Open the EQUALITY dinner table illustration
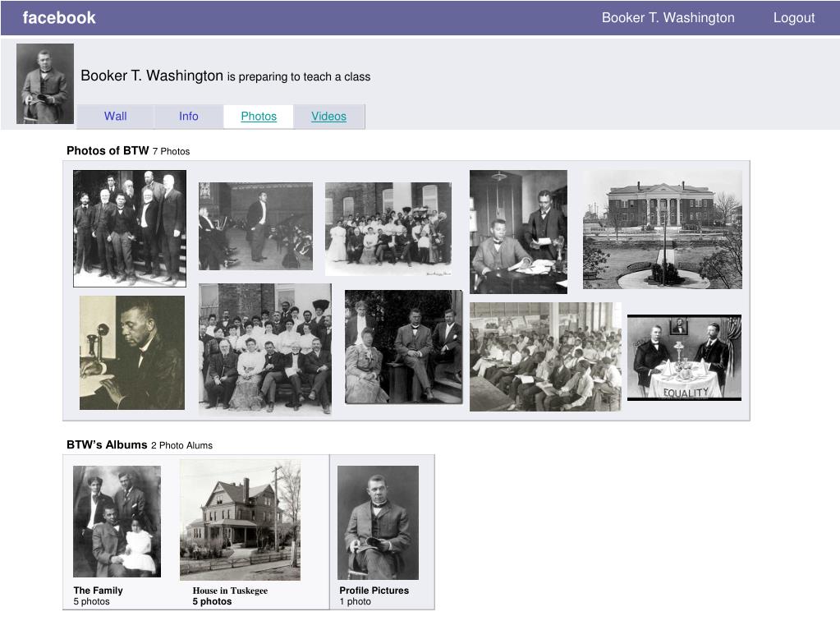The image size is (840, 630). pos(684,358)
